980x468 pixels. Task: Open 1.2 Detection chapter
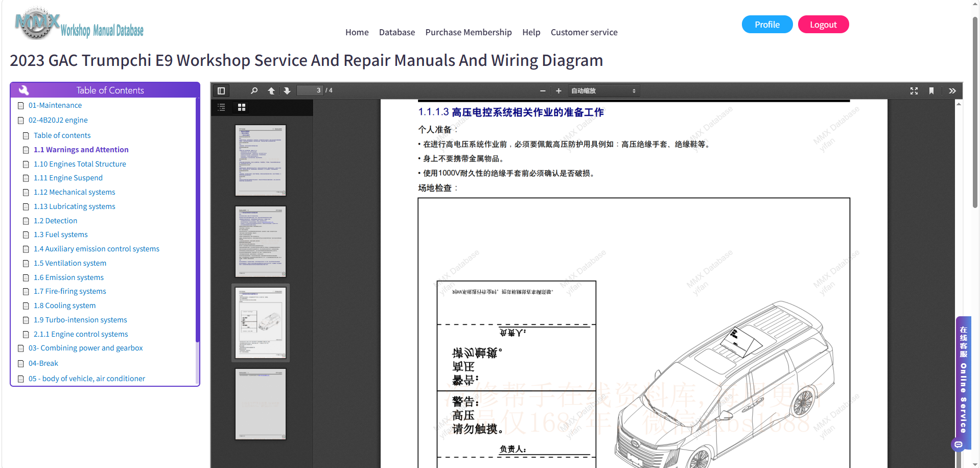click(x=55, y=221)
